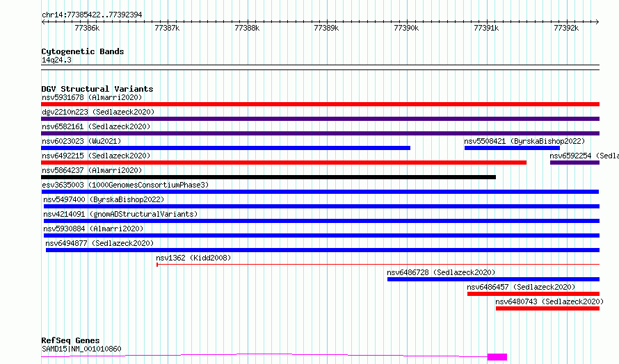Click the red nsv5931678 variant bar
This screenshot has width=619, height=364.
pyautogui.click(x=320, y=104)
